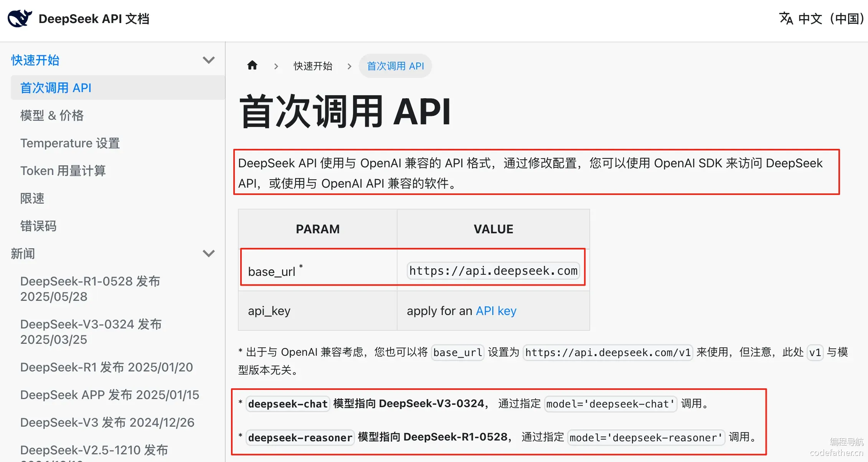Open the 快速开始 sidebar category
Viewport: 868px width, 462px height.
click(x=35, y=60)
